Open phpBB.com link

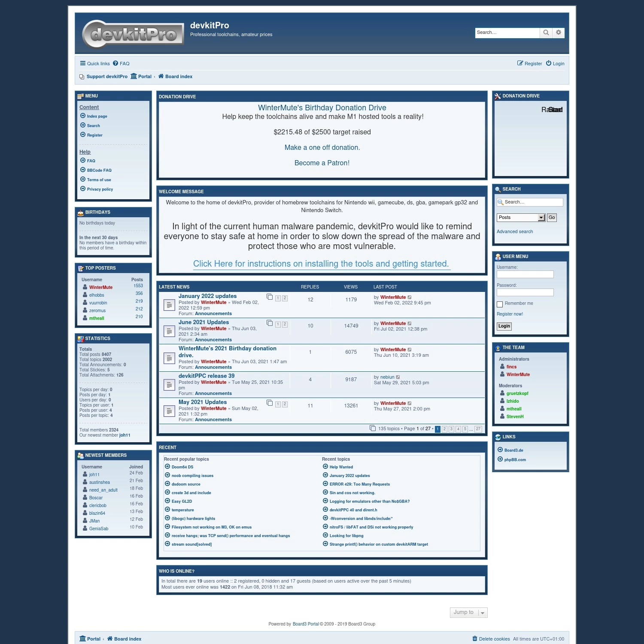(x=515, y=460)
